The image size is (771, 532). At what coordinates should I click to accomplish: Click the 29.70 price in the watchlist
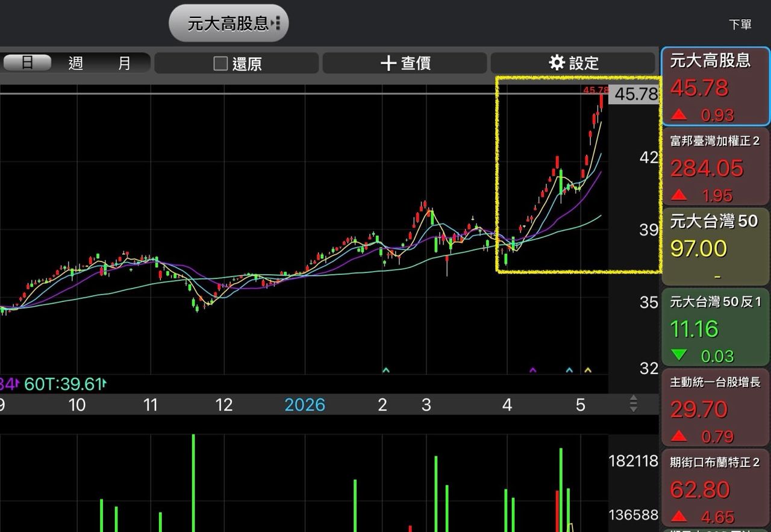[699, 410]
